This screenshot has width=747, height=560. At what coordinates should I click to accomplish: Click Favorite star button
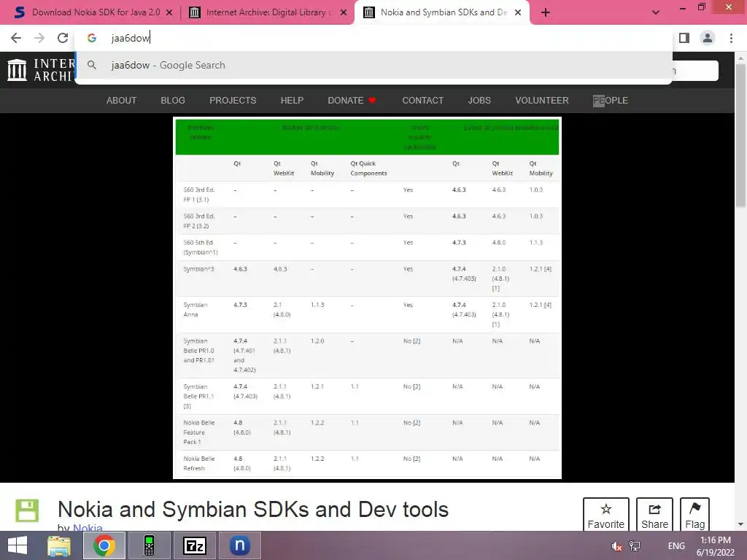606,516
